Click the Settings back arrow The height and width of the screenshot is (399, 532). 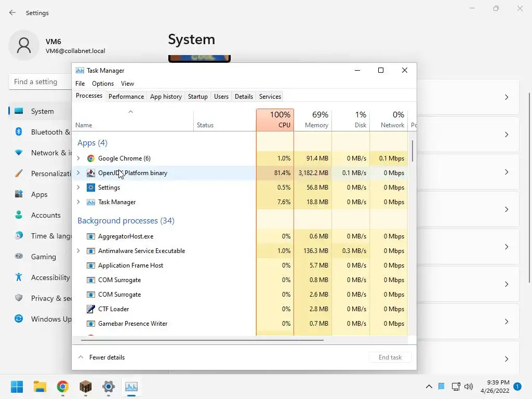point(12,13)
